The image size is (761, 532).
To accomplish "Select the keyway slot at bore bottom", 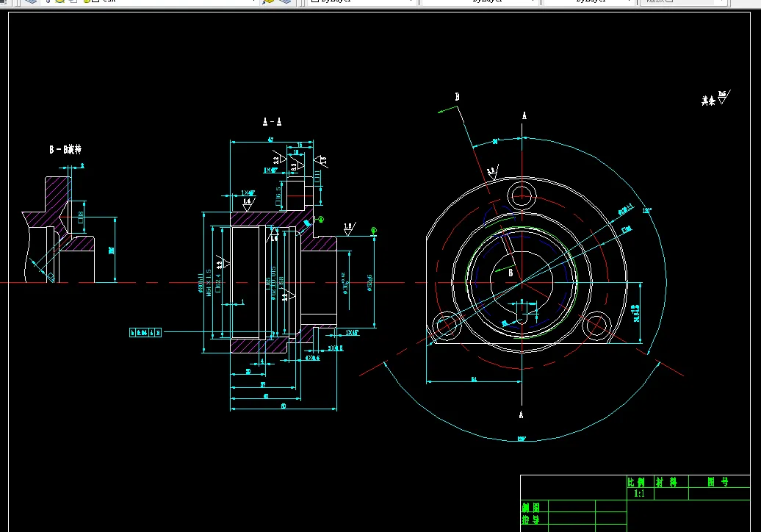I will tap(522, 318).
